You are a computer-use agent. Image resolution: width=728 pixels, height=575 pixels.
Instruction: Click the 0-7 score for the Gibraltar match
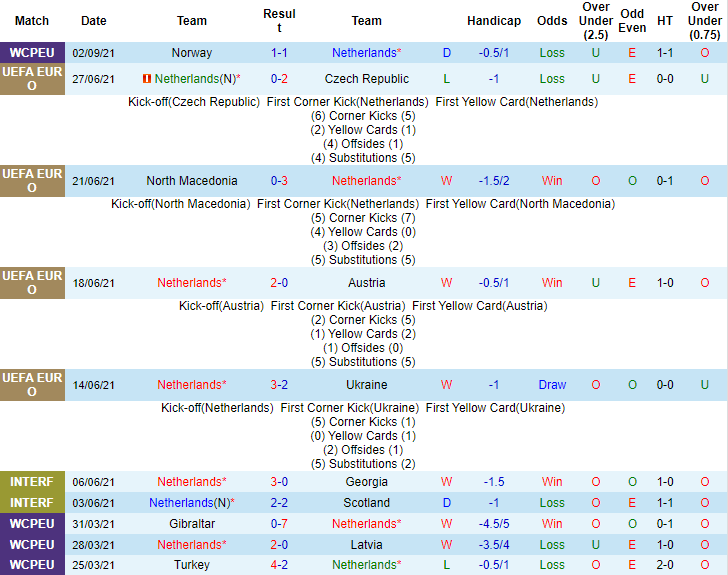[280, 524]
